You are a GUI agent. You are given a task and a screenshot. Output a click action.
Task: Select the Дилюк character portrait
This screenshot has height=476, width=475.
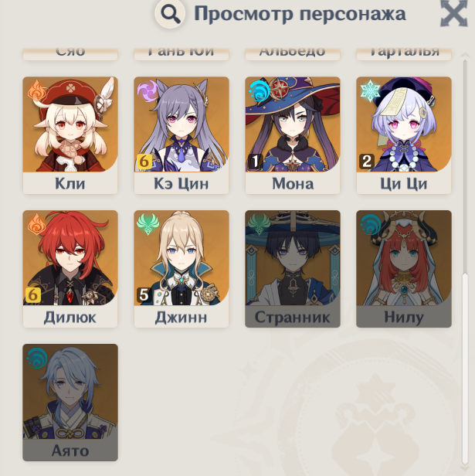70,258
